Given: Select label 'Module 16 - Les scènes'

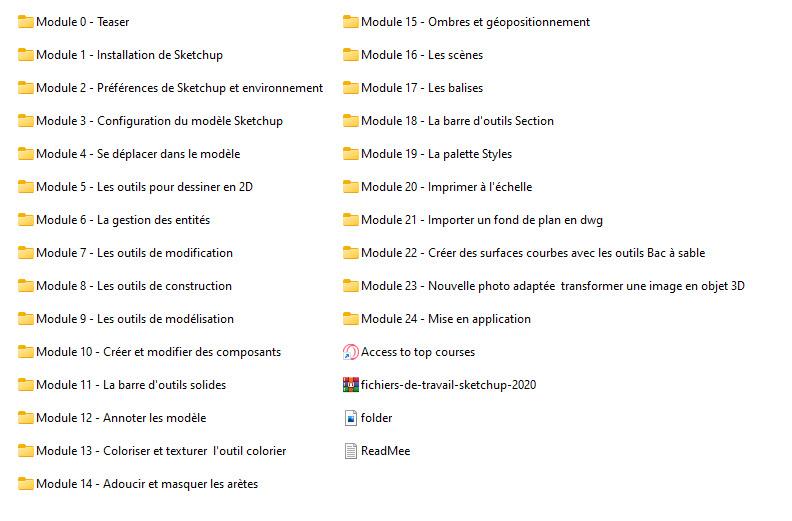Looking at the screenshot, I should click(x=422, y=55).
